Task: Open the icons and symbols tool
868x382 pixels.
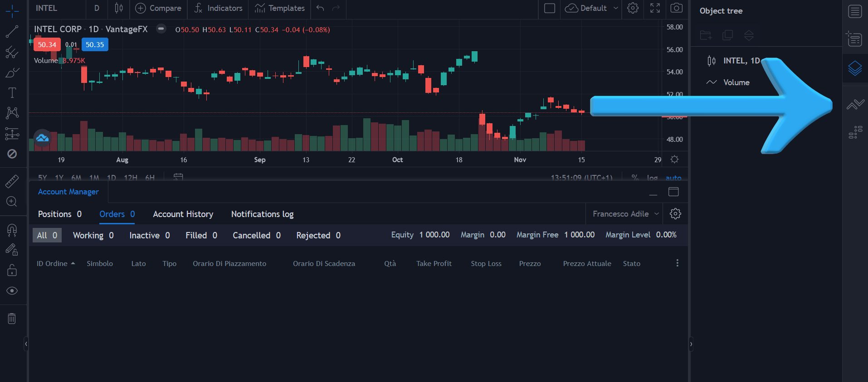Action: 12,154
